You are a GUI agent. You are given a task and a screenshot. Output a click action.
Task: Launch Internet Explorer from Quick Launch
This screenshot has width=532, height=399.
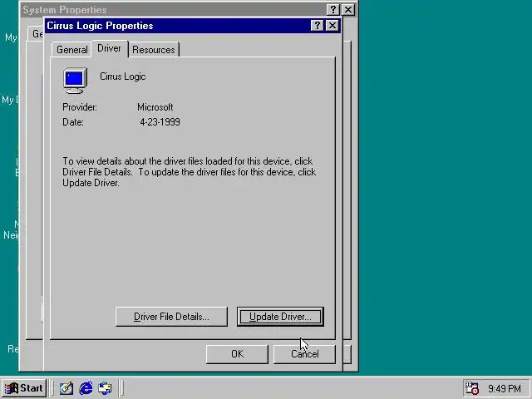pyautogui.click(x=86, y=388)
